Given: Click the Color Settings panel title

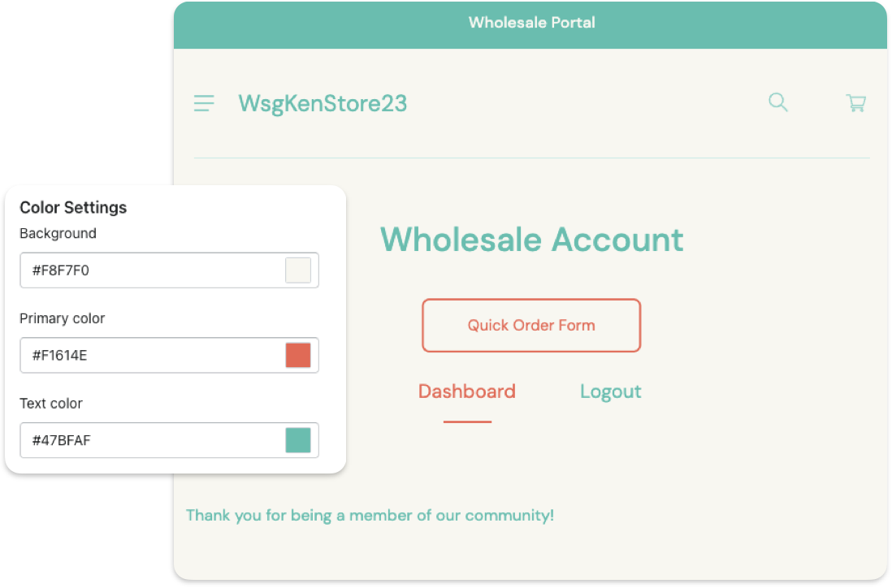Looking at the screenshot, I should coord(73,208).
